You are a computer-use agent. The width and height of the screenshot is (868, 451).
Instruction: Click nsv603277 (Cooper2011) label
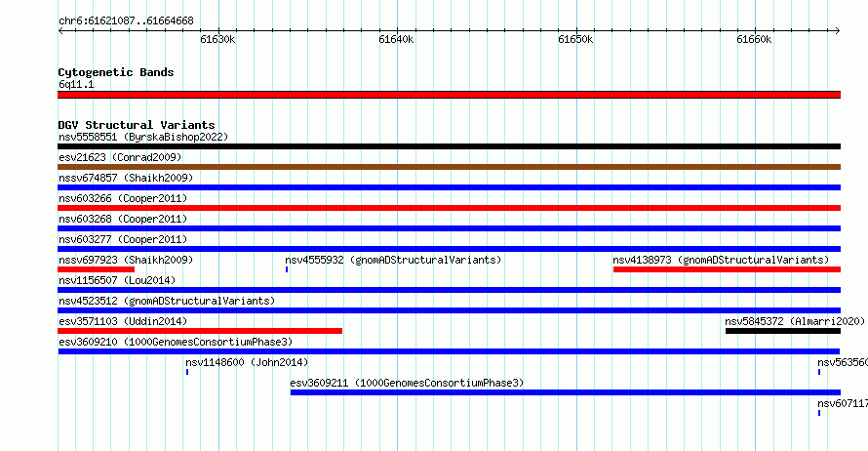click(123, 239)
